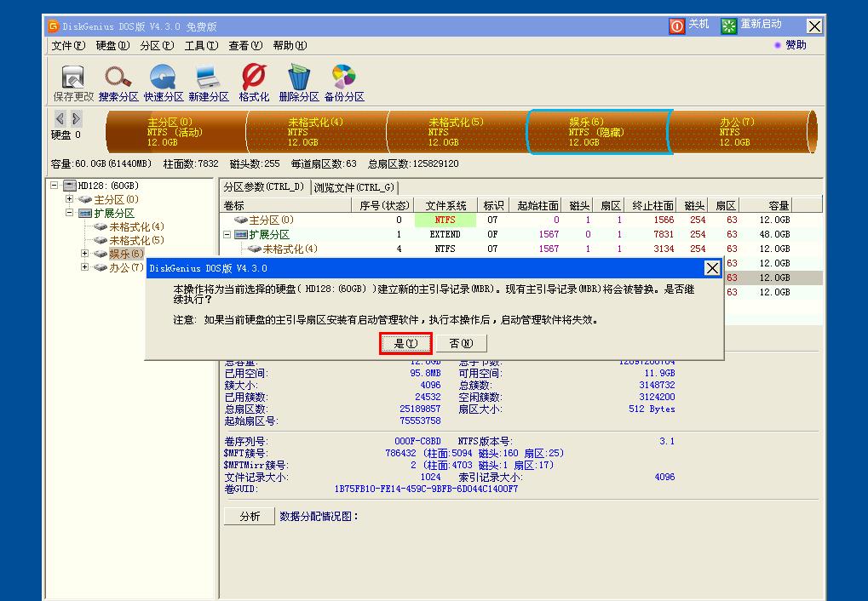
Task: Click the 可用空间 value 11.9GB
Action: click(x=659, y=373)
